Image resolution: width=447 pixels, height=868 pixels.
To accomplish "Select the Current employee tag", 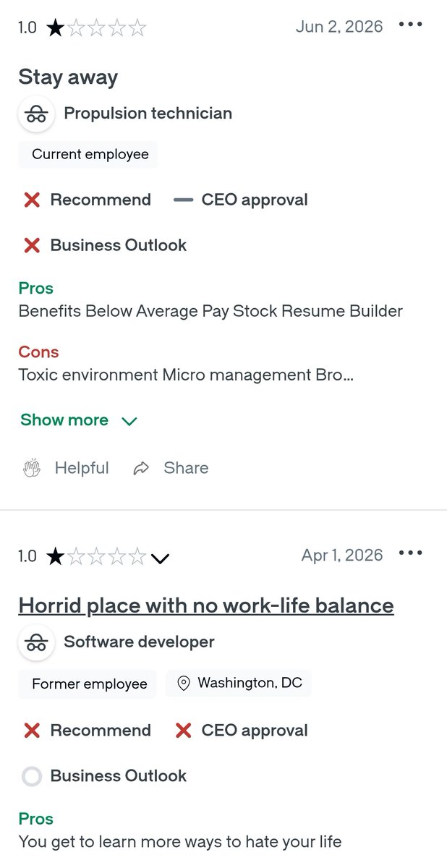I will point(88,154).
